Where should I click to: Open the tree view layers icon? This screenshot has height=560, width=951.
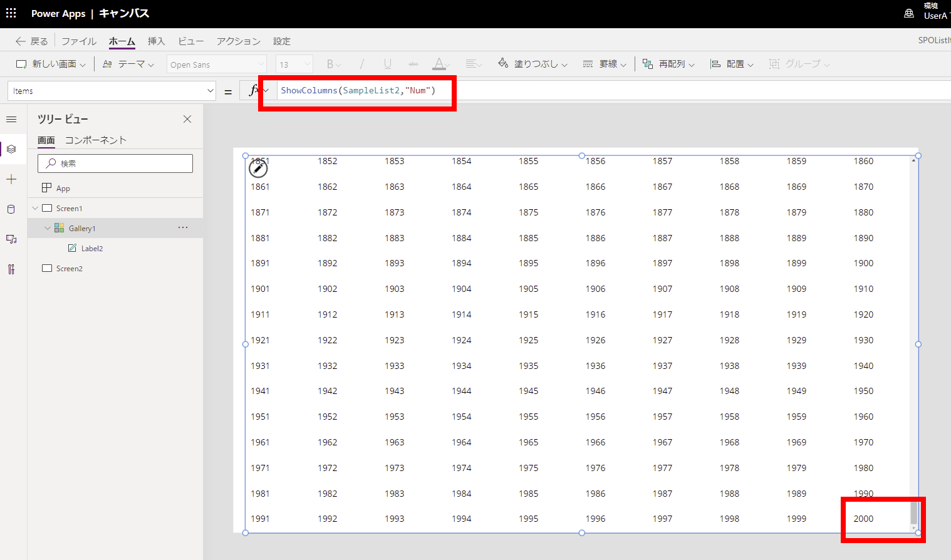pyautogui.click(x=11, y=149)
